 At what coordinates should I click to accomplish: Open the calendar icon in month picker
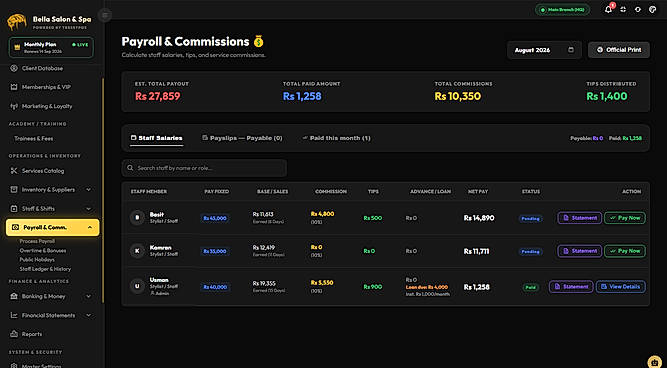[x=571, y=50]
